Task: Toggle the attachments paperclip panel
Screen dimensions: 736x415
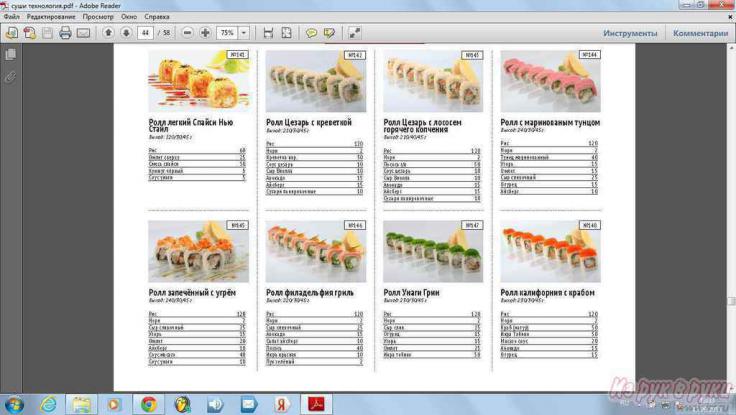Action: 11,76
